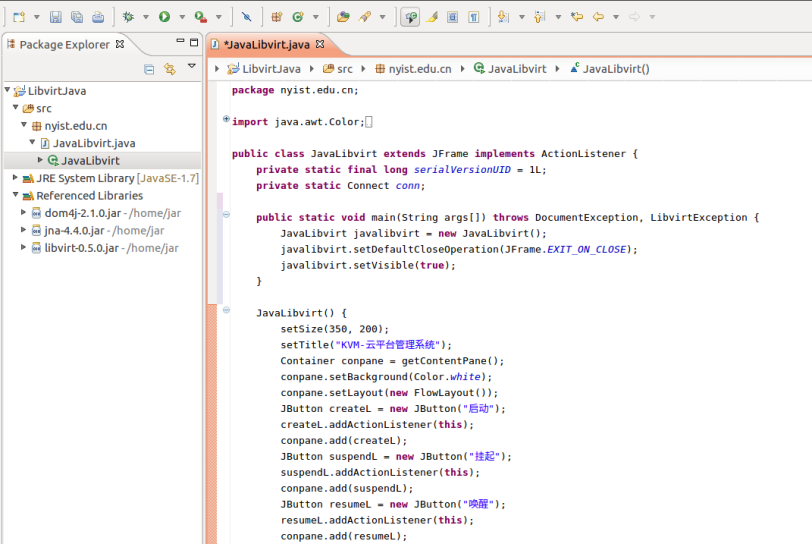Click the Previous Annotation icon
Viewport: 812px width, 544px height.
point(540,17)
